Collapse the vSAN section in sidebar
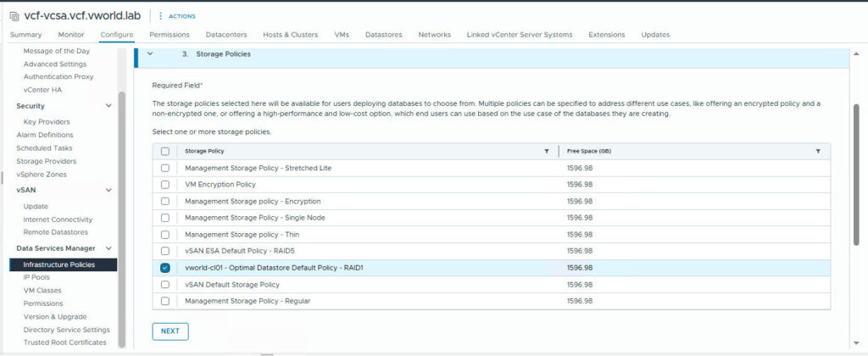The width and height of the screenshot is (868, 356). pos(108,191)
